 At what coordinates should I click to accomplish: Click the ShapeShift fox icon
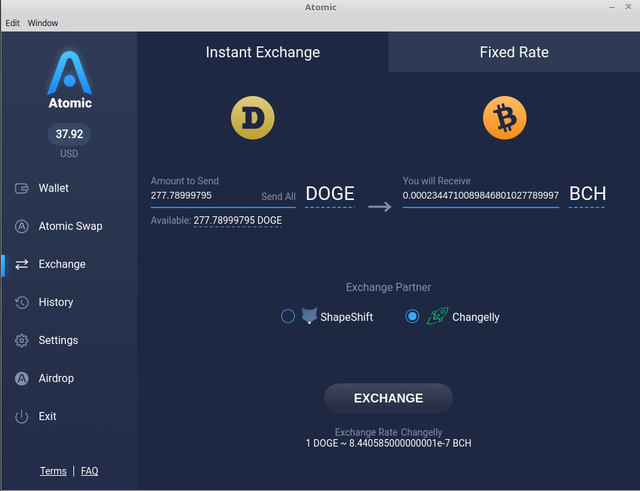pyautogui.click(x=309, y=316)
